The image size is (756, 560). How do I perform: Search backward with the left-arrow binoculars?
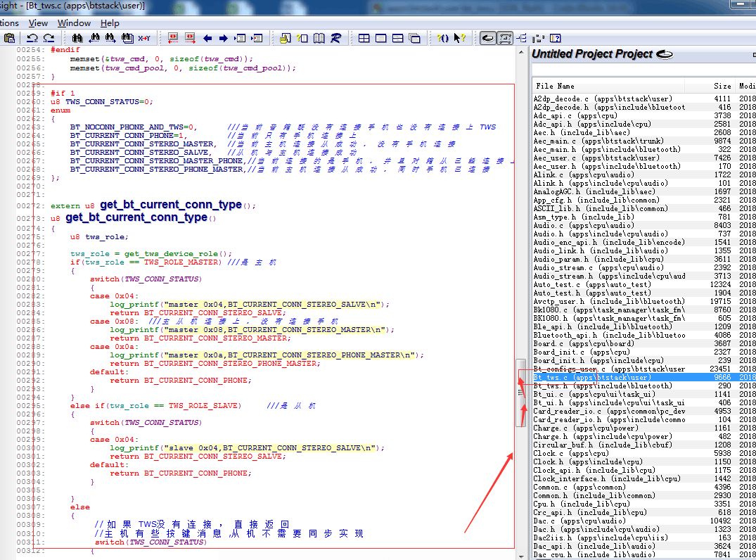(94, 38)
